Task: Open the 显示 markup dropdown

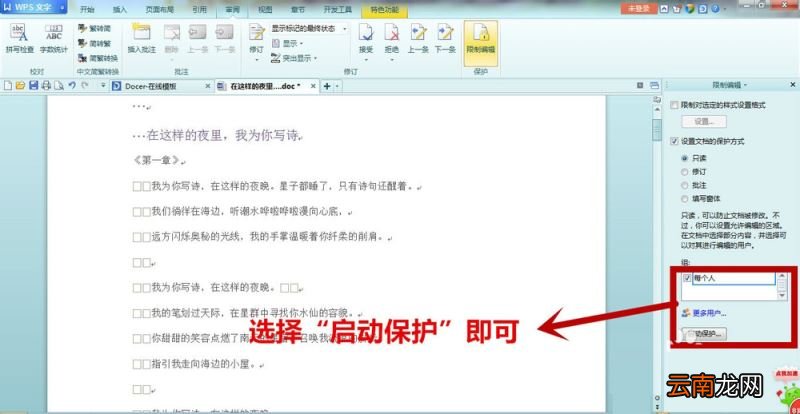Action: point(287,43)
